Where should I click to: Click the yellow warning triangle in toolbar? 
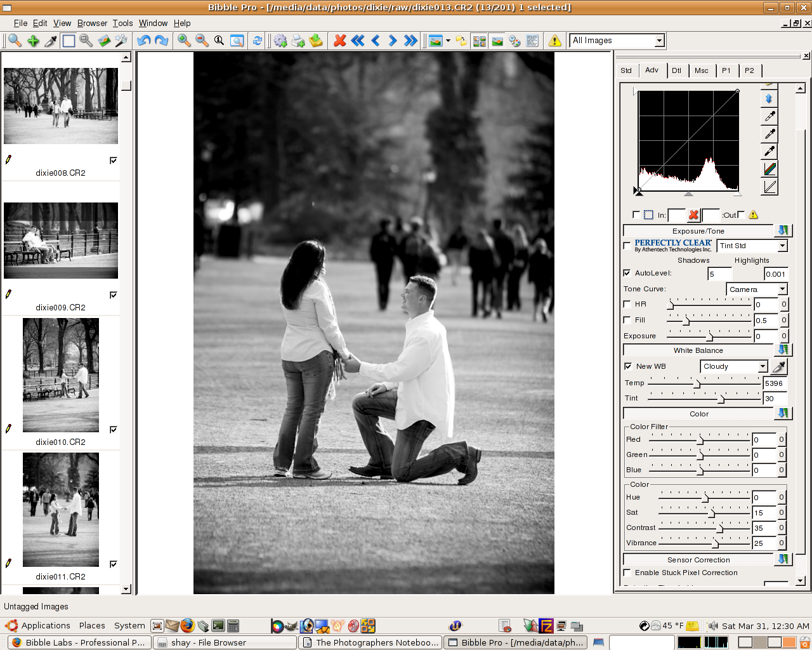(x=555, y=41)
